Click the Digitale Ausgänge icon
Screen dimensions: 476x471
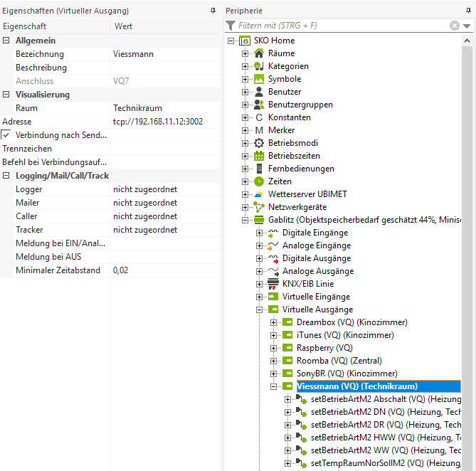(273, 258)
